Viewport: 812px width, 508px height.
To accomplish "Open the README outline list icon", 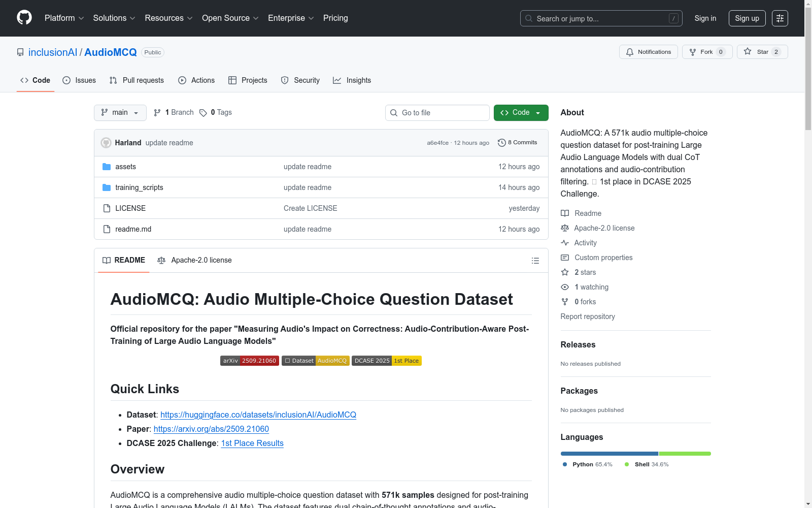I will click(535, 261).
